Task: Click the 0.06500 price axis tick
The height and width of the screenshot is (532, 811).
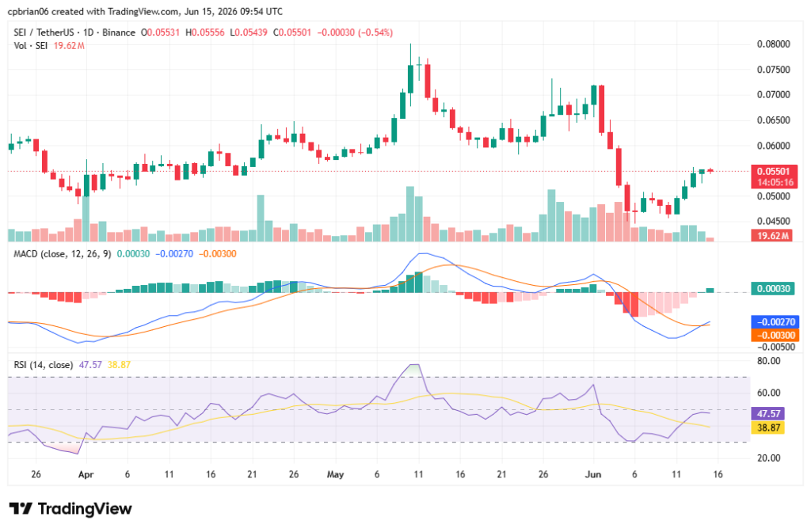Action: coord(773,120)
